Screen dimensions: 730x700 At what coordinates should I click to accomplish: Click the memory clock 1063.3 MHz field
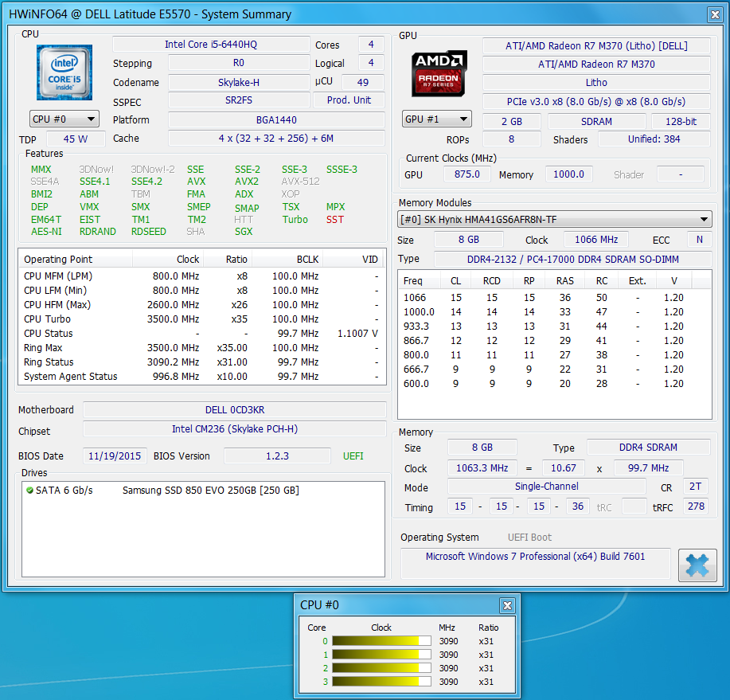(482, 467)
